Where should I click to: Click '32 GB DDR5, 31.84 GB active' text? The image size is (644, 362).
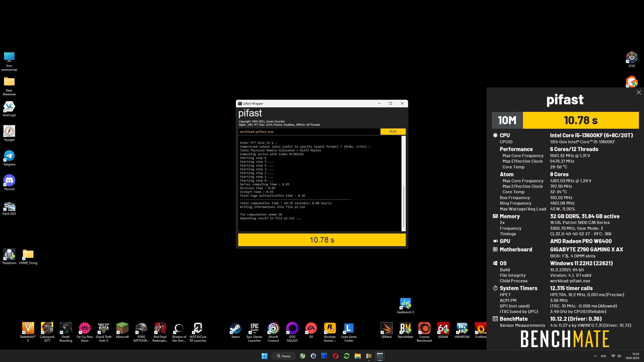click(x=585, y=216)
